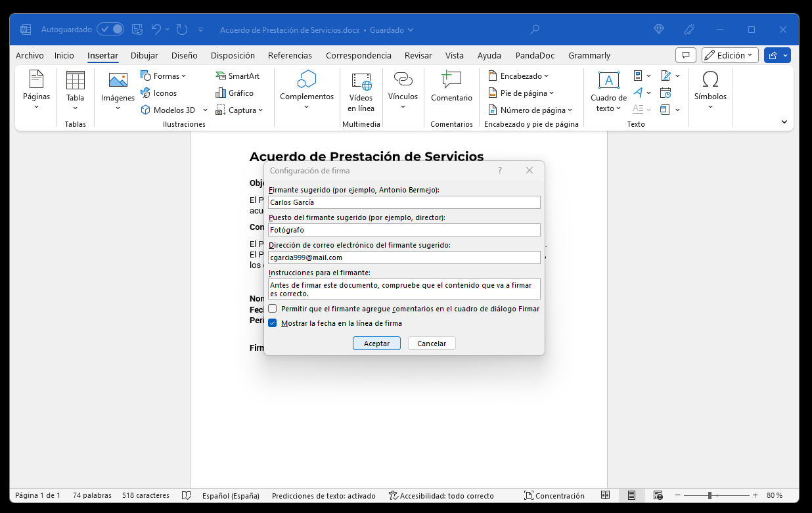The height and width of the screenshot is (513, 812).
Task: Click the help question mark in dialog
Action: [x=500, y=170]
